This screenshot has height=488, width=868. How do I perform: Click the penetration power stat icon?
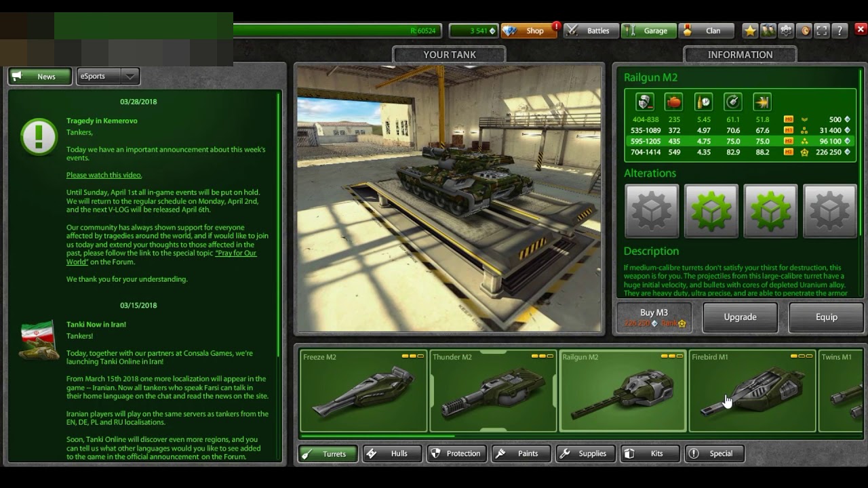click(x=762, y=102)
